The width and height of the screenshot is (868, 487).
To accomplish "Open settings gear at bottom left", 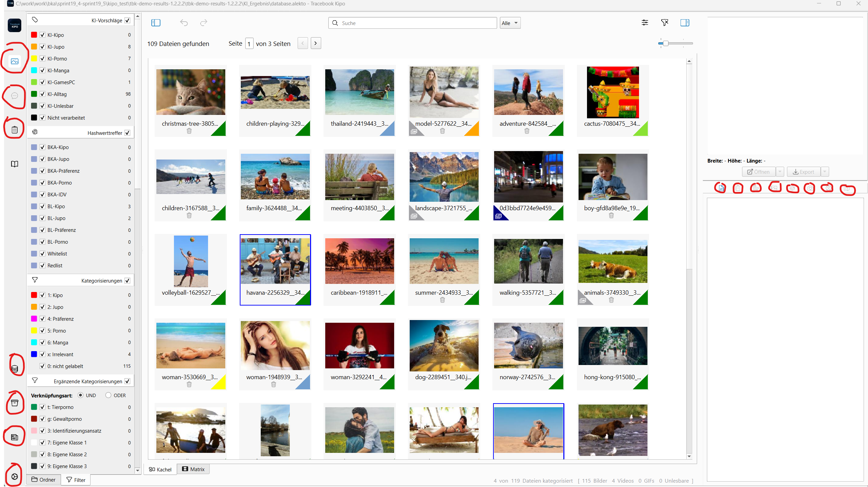I will (x=15, y=477).
